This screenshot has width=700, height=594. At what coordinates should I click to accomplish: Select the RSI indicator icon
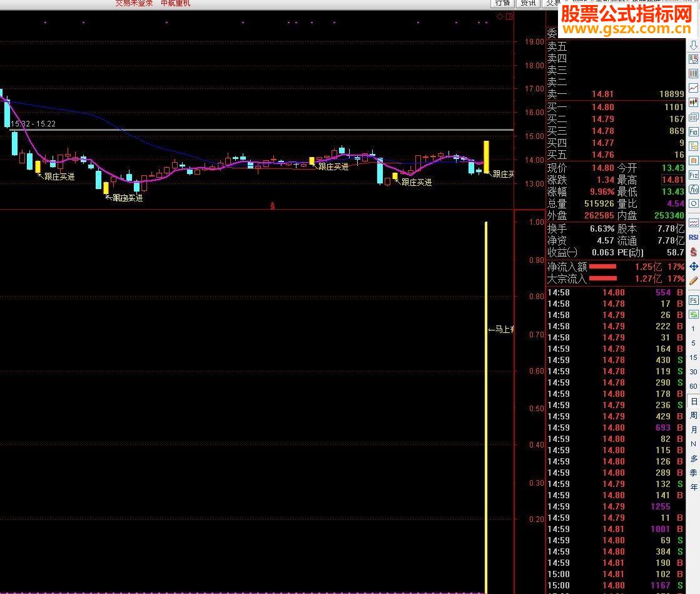pos(693,237)
